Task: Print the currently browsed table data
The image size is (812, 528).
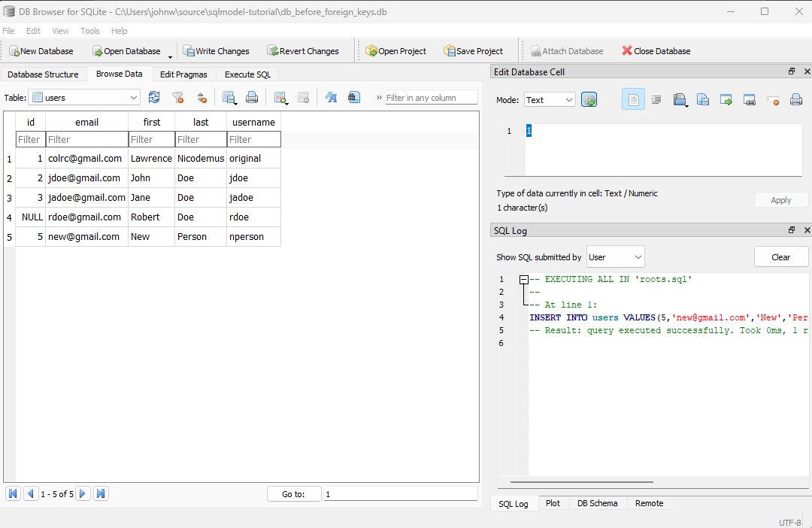Action: tap(252, 97)
